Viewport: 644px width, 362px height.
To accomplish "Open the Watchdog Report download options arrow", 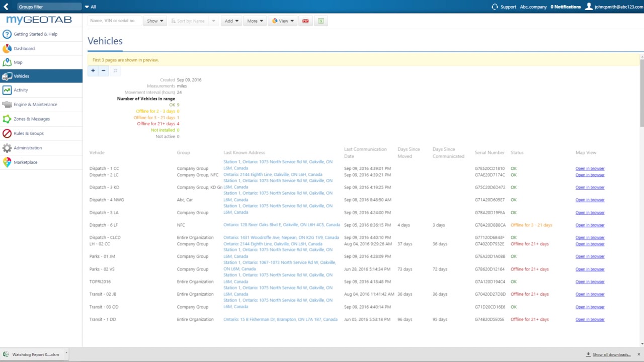I will click(66, 354).
